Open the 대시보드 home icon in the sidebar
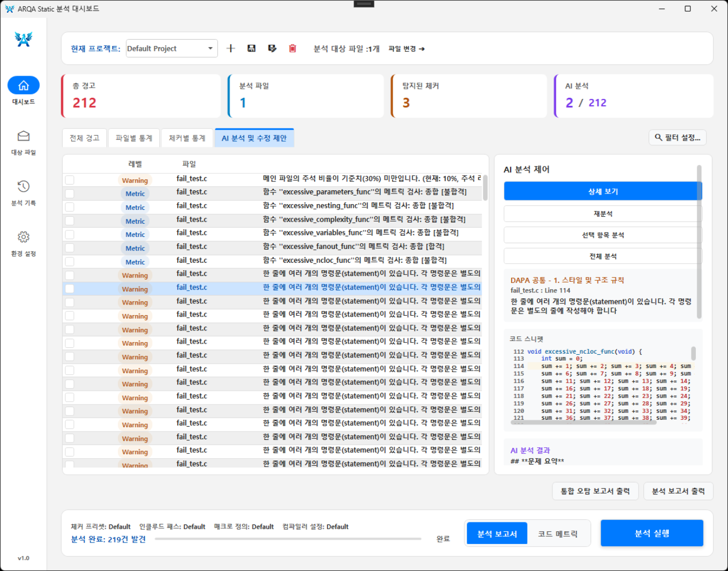Viewport: 728px width, 571px height. tap(23, 86)
